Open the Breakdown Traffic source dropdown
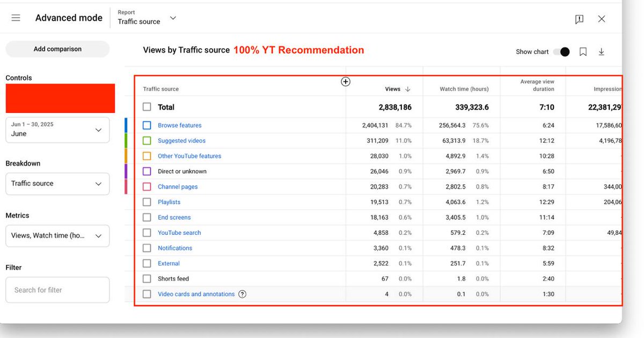644x338 pixels. (x=57, y=184)
